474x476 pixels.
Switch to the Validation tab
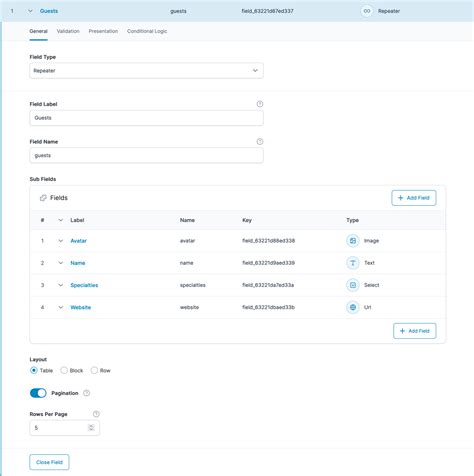tap(68, 31)
